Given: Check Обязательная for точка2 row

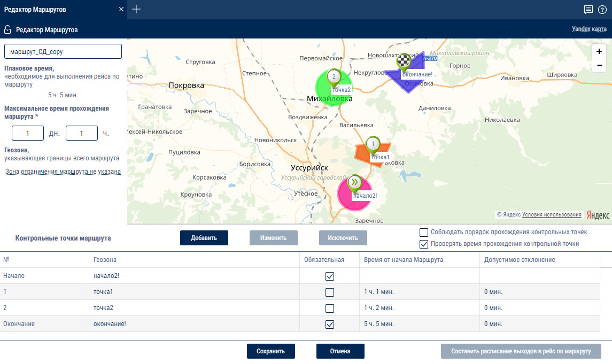Looking at the screenshot, I should pos(330,308).
